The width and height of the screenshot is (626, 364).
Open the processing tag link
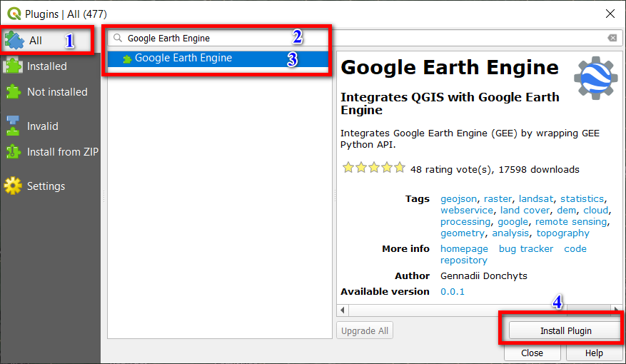click(x=465, y=222)
